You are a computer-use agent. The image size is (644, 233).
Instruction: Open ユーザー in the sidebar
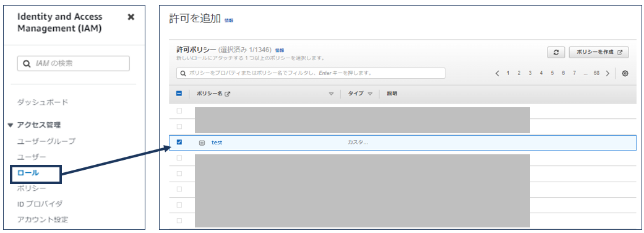coord(32,157)
